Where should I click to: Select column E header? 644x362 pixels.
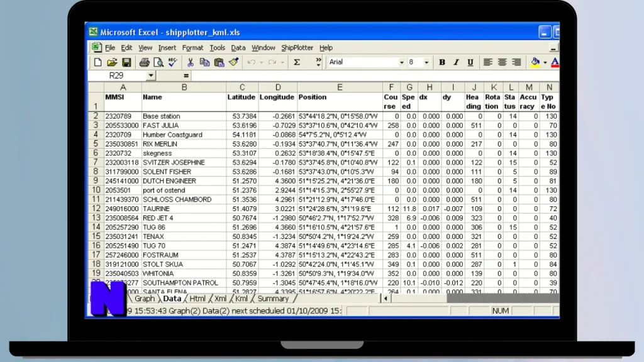coord(340,87)
